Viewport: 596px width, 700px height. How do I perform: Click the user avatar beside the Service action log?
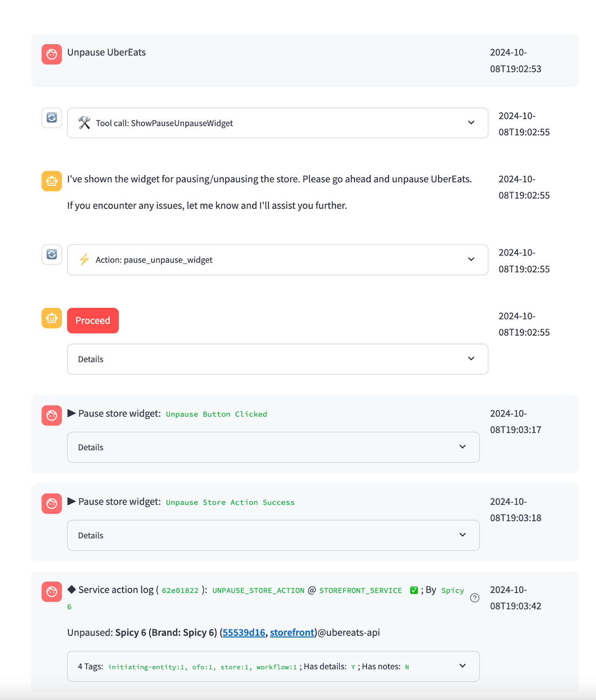point(52,592)
